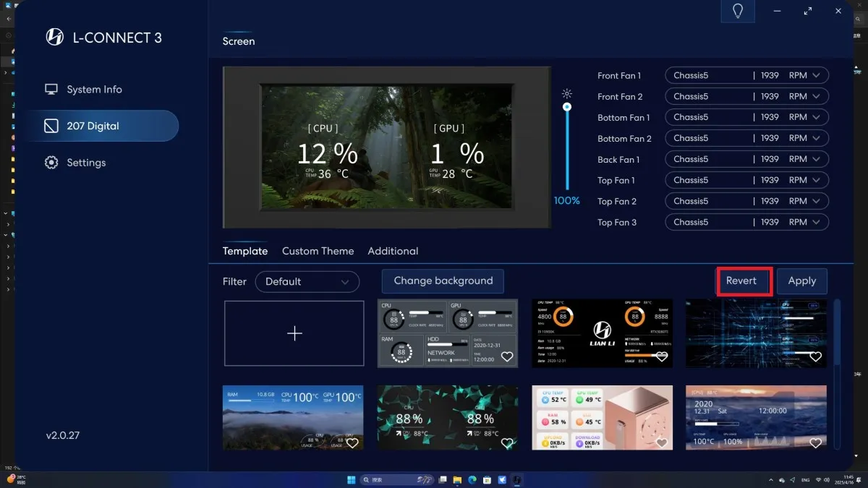868x488 pixels.
Task: Expand the Top Fan 2 dropdown
Action: 746,201
